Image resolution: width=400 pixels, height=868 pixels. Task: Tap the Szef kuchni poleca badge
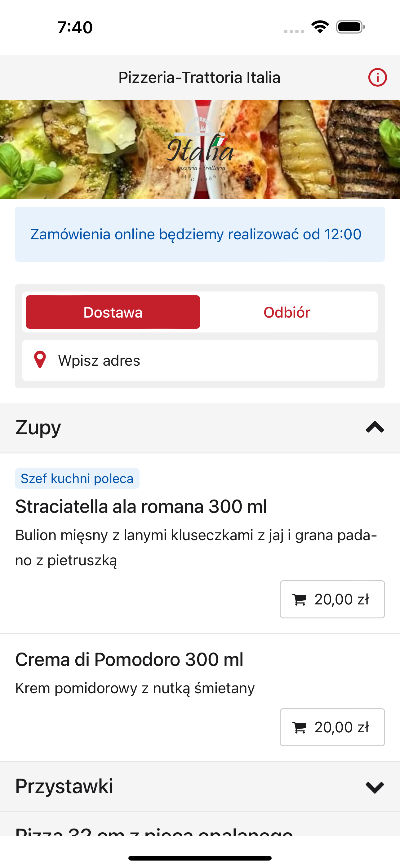pos(77,478)
